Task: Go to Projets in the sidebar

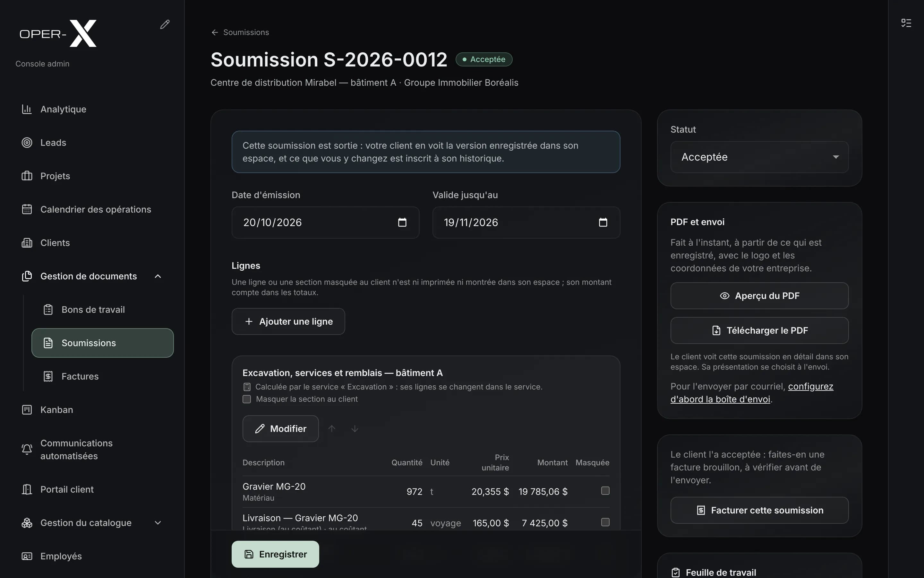Action: coord(92,176)
